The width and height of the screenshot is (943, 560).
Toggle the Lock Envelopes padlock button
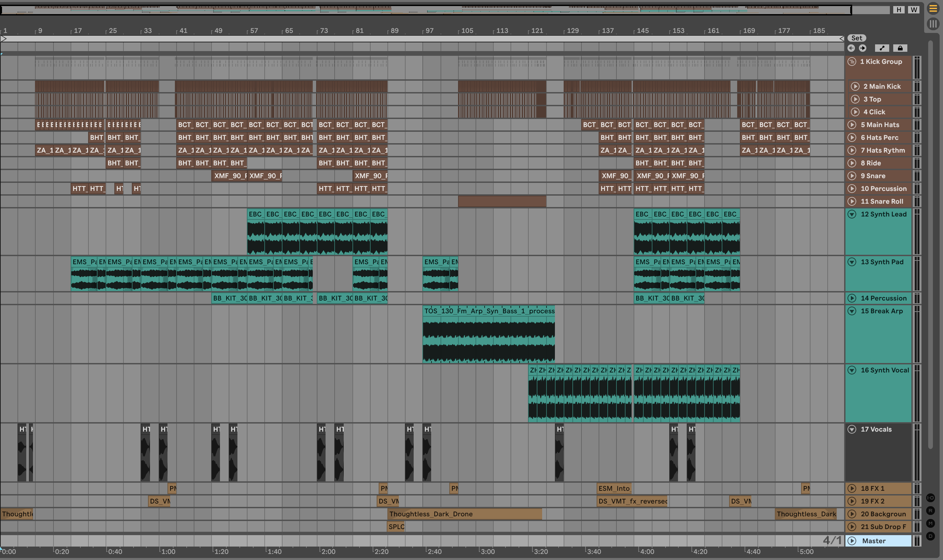point(900,48)
